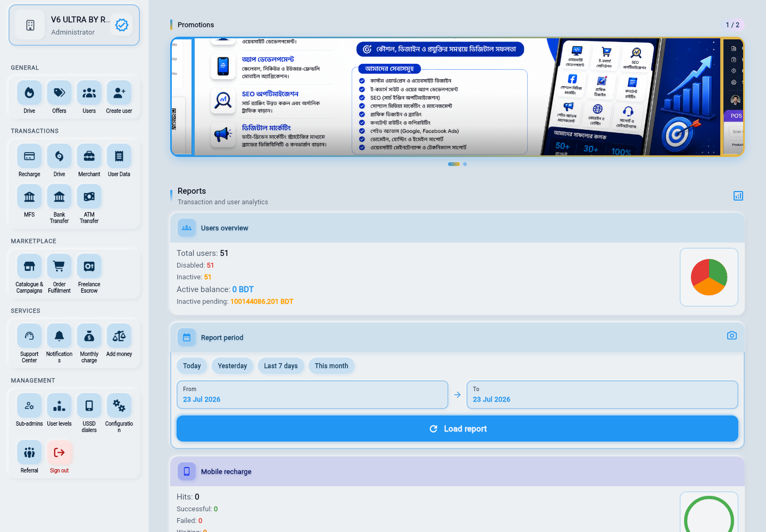Open the Recharge card icon

point(29,156)
